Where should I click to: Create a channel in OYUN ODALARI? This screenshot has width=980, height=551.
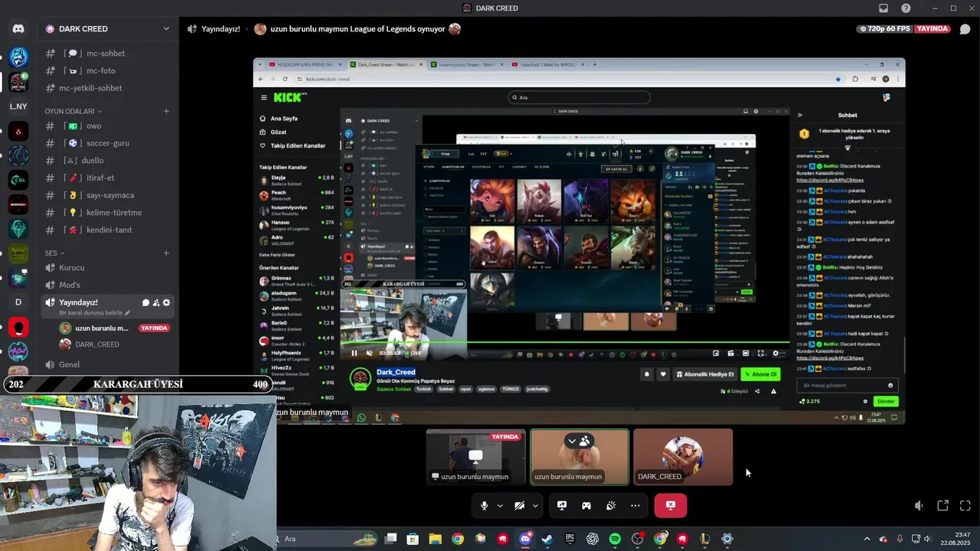(x=166, y=111)
